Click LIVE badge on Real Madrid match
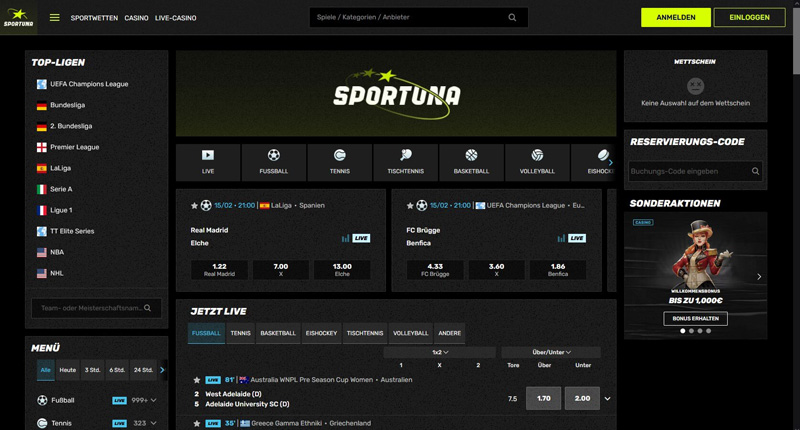This screenshot has width=800, height=430. (361, 238)
